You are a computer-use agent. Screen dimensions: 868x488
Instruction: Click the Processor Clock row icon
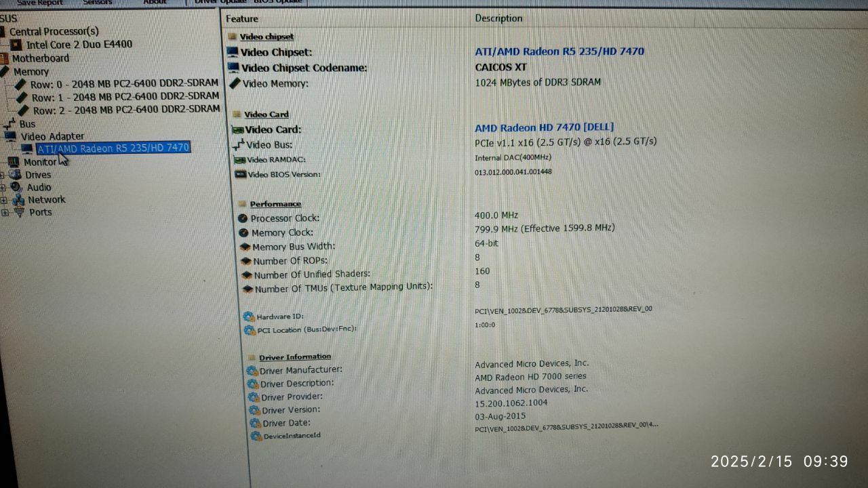click(x=243, y=218)
